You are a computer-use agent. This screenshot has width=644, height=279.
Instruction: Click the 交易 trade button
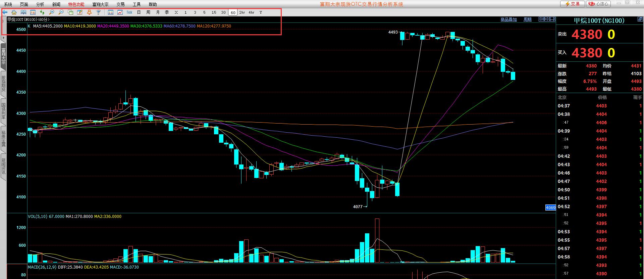[573, 4]
